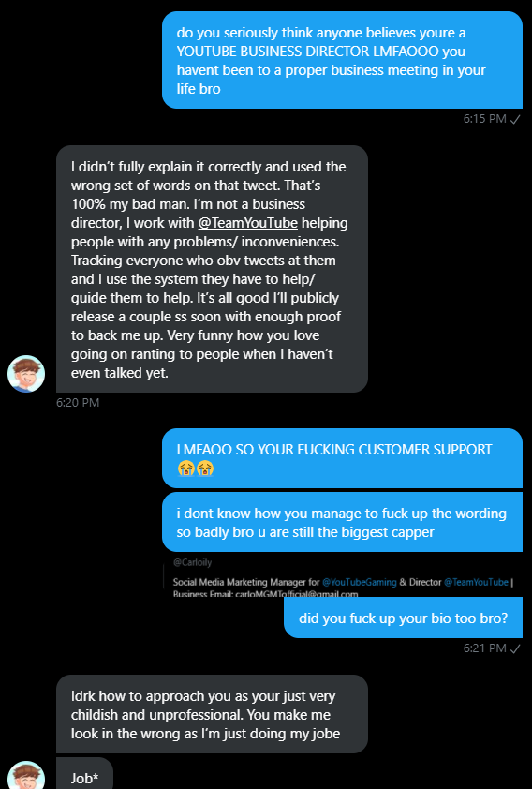Click the 6:20 PM timestamp under the gray message
This screenshot has width=532, height=789.
click(78, 403)
